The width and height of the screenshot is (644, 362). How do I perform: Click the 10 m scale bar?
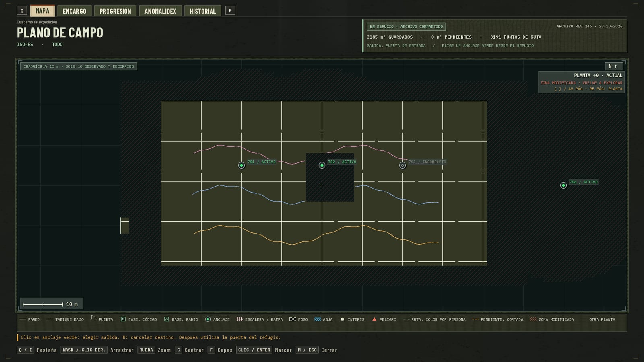[52, 304]
